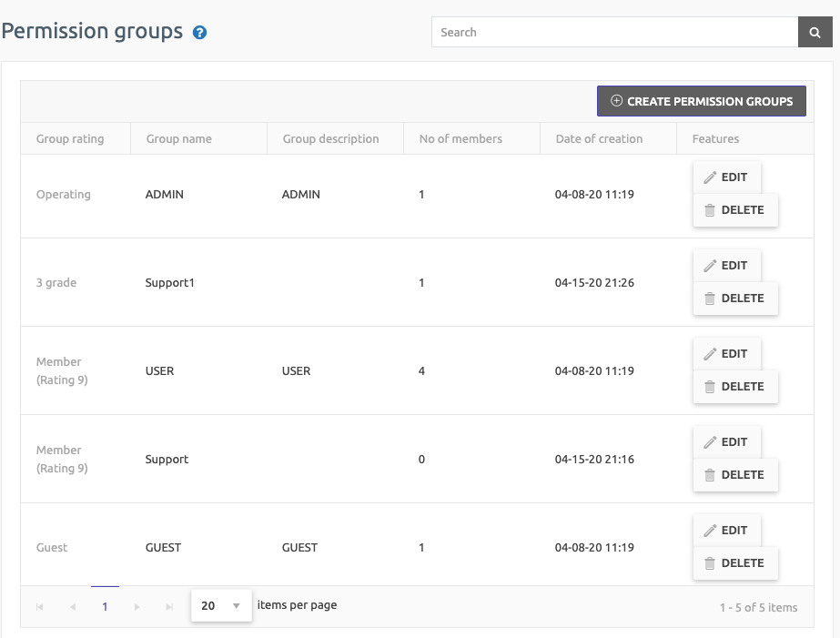
Task: Sort by Date of creation column
Action: coord(599,139)
